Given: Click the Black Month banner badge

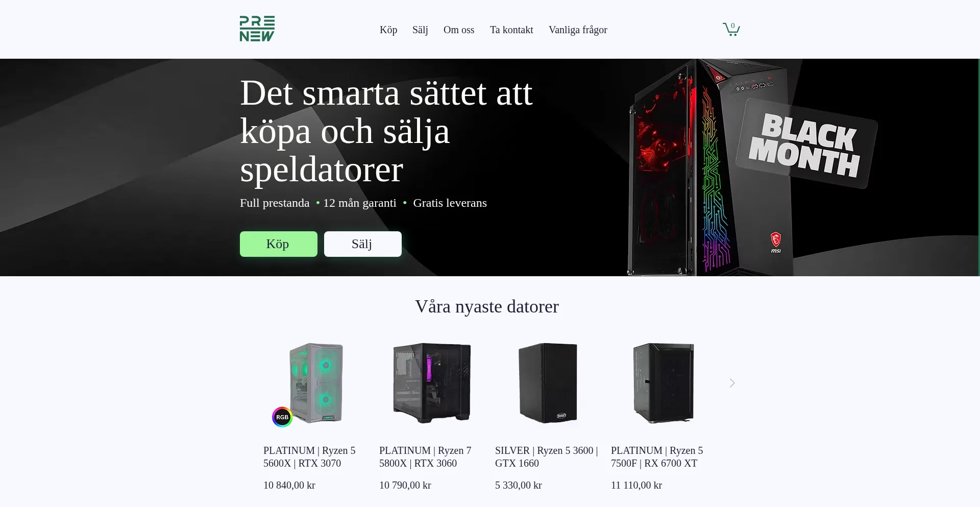Looking at the screenshot, I should tap(806, 144).
